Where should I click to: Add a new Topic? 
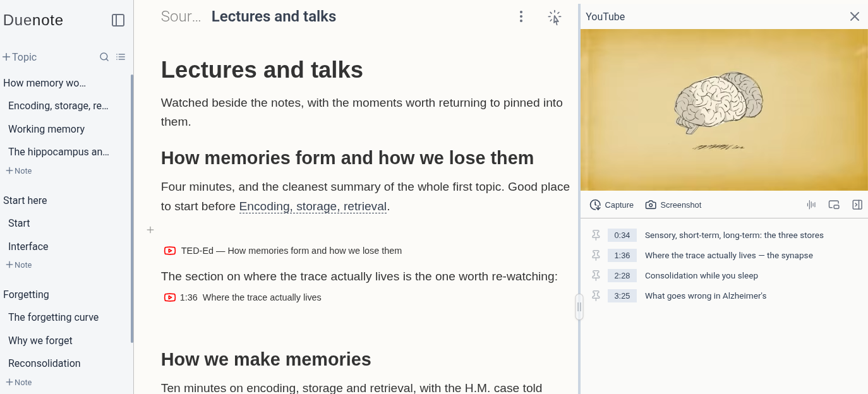[20, 57]
